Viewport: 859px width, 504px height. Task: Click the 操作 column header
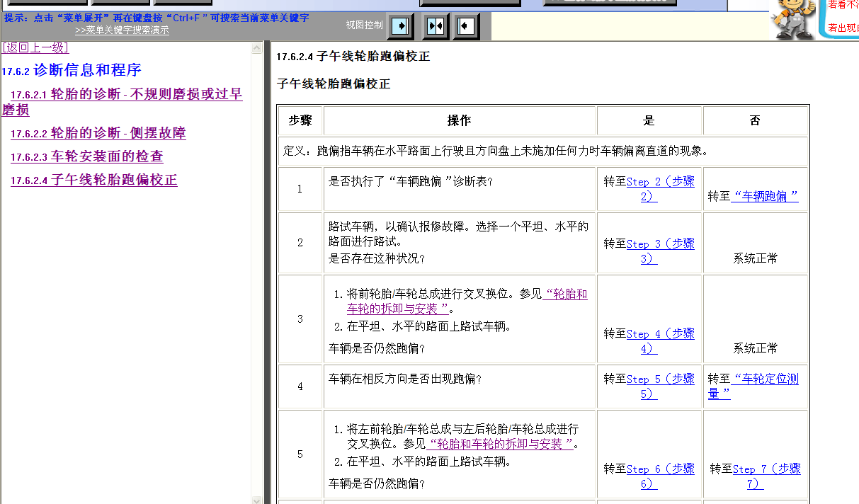coord(460,121)
